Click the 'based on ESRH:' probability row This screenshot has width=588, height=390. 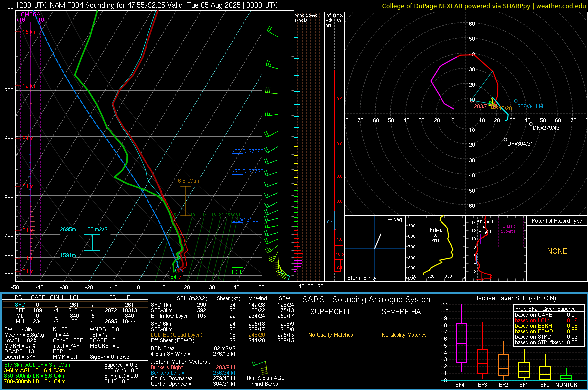[x=546, y=326]
